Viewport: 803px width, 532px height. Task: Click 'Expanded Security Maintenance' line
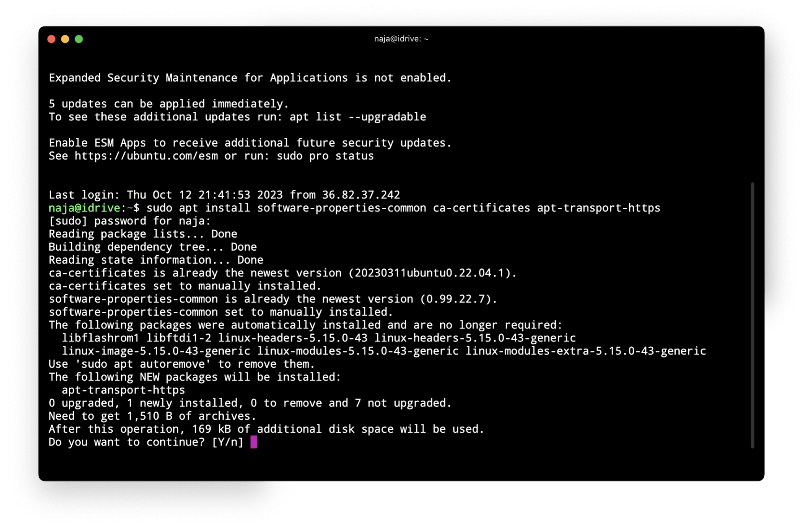(x=250, y=78)
